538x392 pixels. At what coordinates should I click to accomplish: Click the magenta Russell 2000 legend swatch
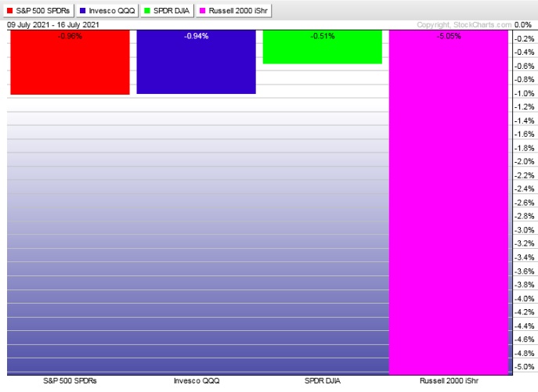click(x=203, y=11)
